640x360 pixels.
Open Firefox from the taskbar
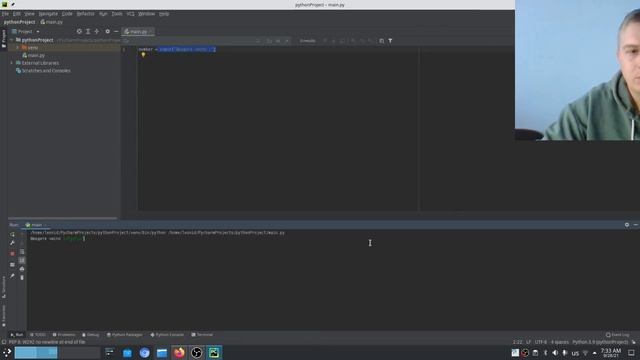[x=179, y=353]
